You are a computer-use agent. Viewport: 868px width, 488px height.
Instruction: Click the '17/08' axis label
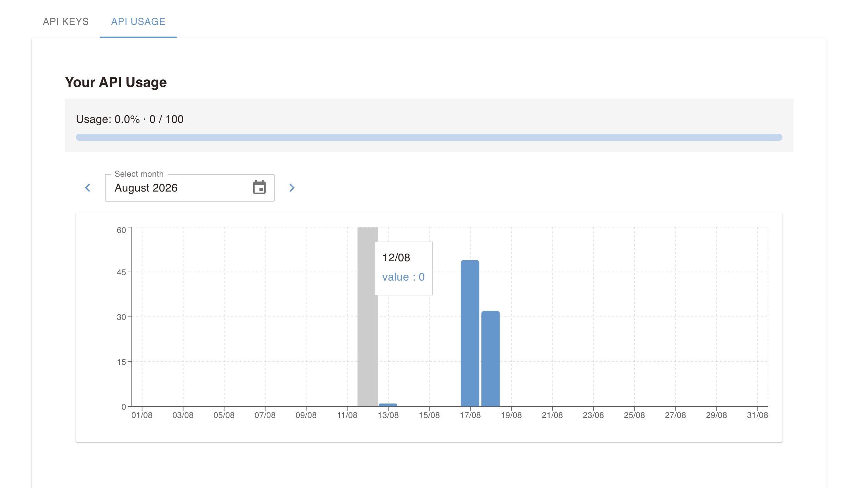point(470,415)
